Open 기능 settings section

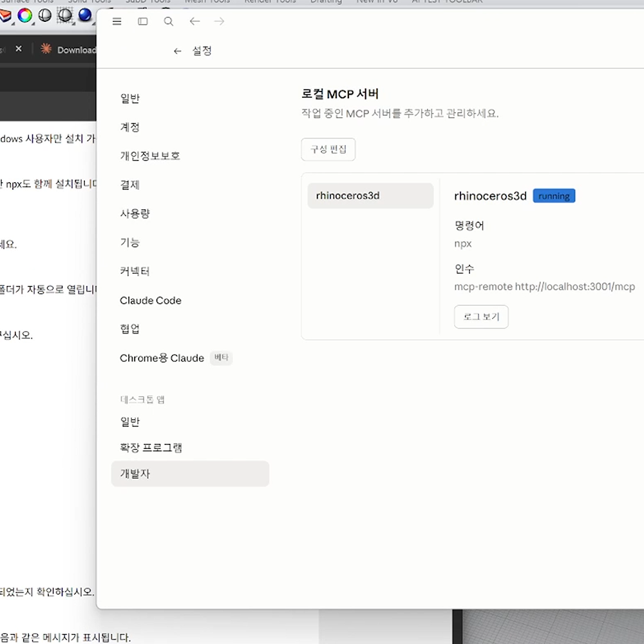click(x=130, y=242)
